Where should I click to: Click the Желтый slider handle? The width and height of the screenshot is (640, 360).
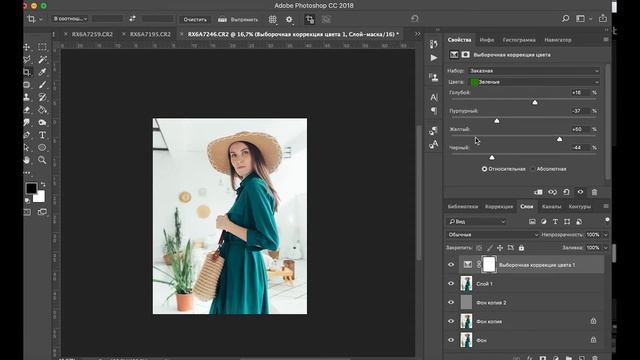(x=560, y=139)
